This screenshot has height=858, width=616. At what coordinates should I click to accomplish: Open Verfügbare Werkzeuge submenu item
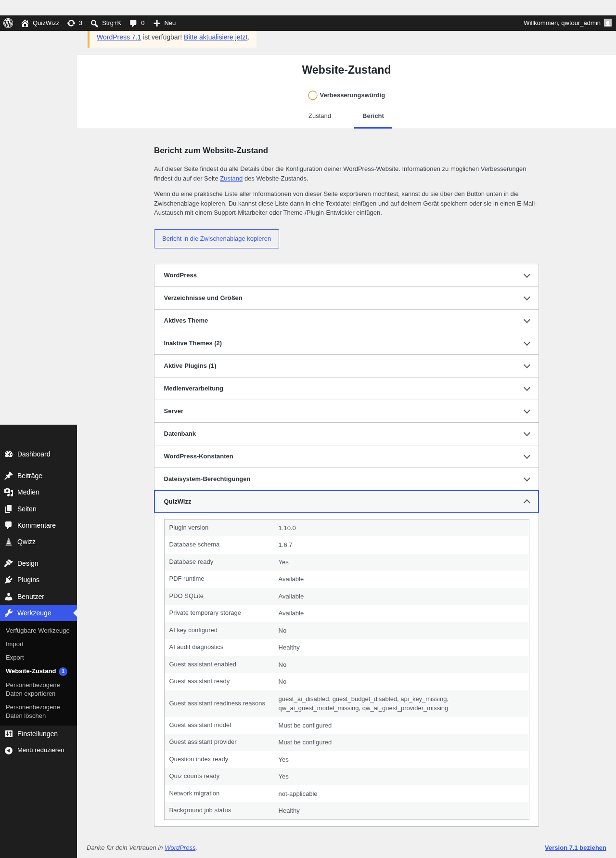point(38,631)
